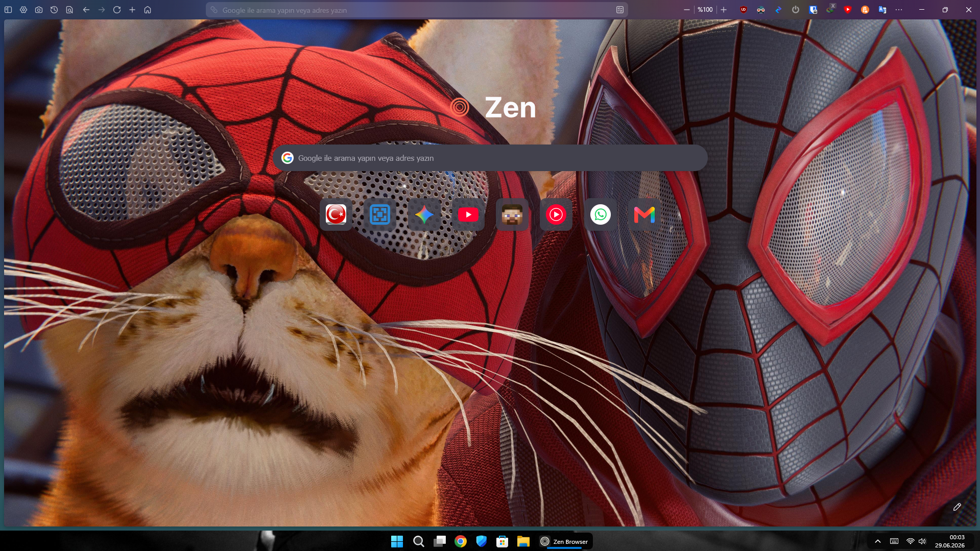
Task: Open a new tab with plus icon
Action: 132,10
